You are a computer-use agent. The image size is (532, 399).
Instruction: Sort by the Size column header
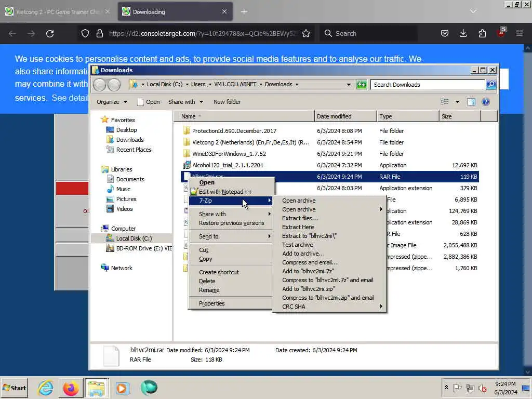point(460,116)
